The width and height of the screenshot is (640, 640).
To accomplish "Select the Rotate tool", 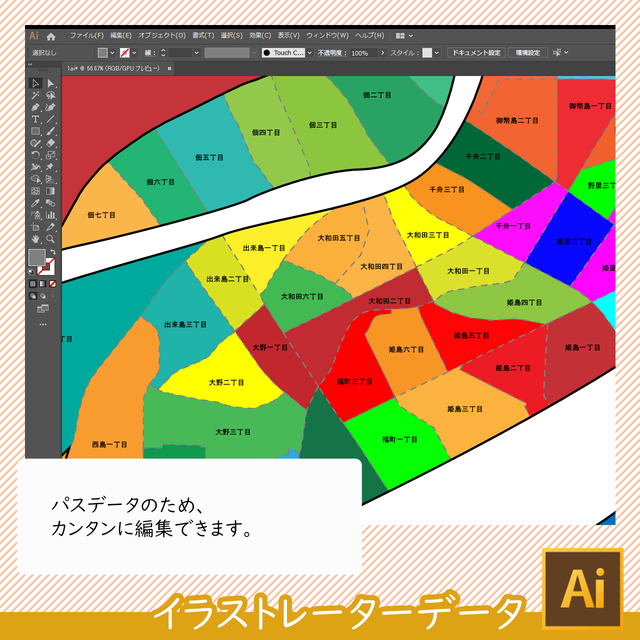I will point(36,155).
